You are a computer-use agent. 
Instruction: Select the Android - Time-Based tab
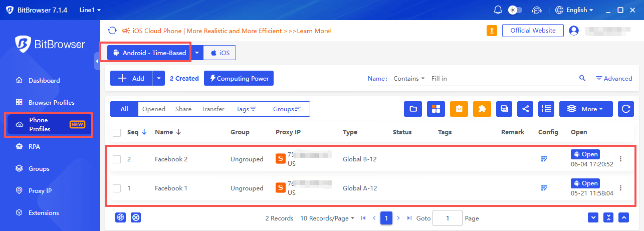point(149,53)
